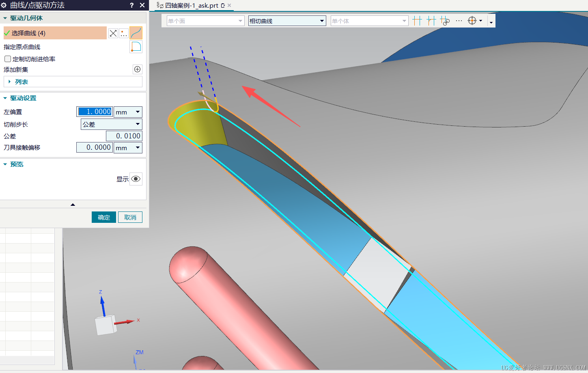Click the 取消 cancel button
The width and height of the screenshot is (588, 373).
point(130,217)
